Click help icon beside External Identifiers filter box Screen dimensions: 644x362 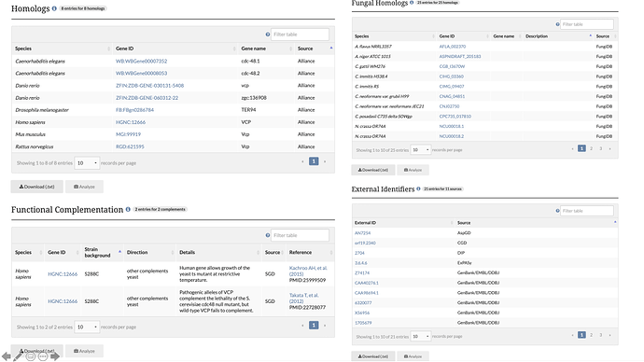(558, 211)
